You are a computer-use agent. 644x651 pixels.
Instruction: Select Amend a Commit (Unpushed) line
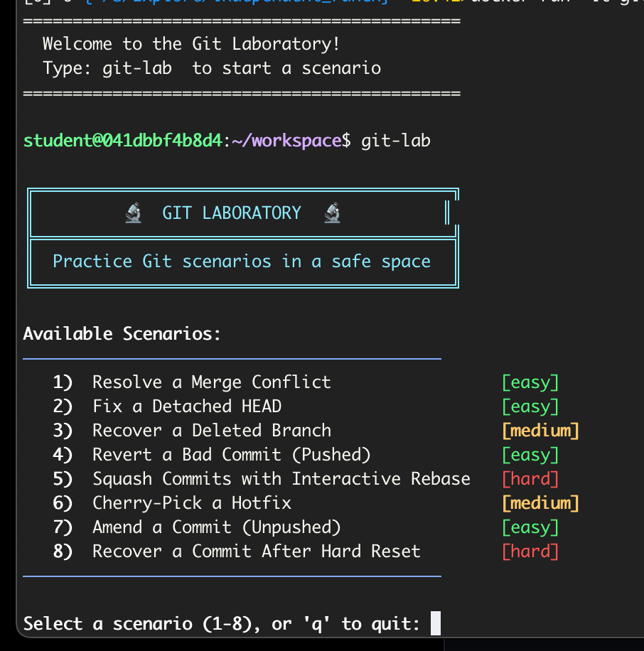[x=216, y=527]
